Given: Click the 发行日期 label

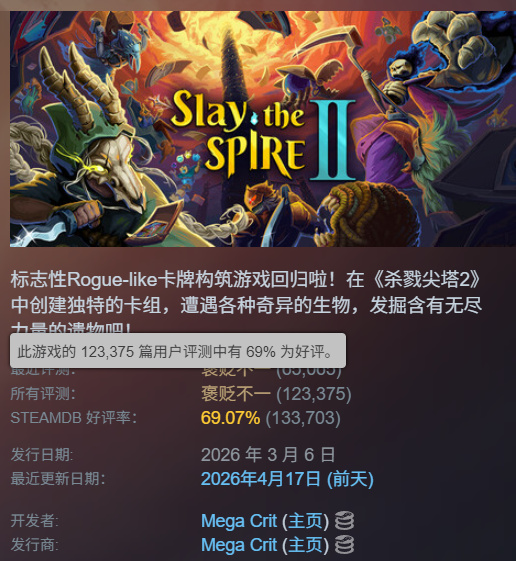Looking at the screenshot, I should click(42, 455).
